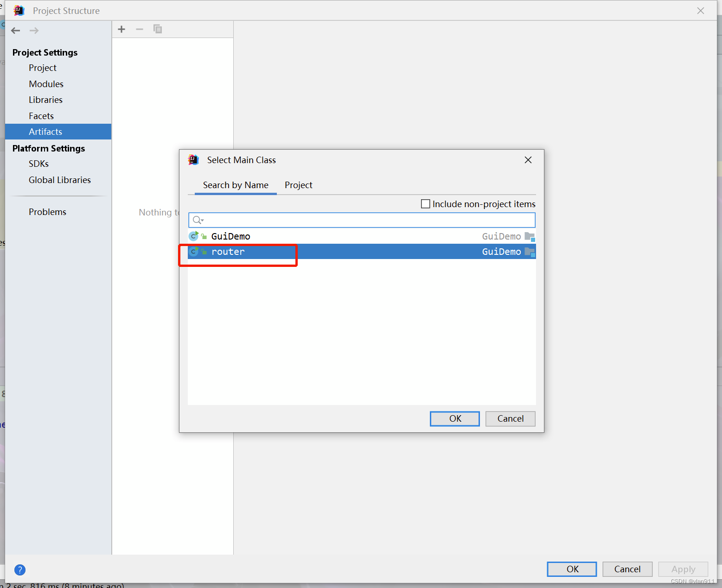Remove artifact with the minus icon
The height and width of the screenshot is (588, 722).
tap(140, 29)
